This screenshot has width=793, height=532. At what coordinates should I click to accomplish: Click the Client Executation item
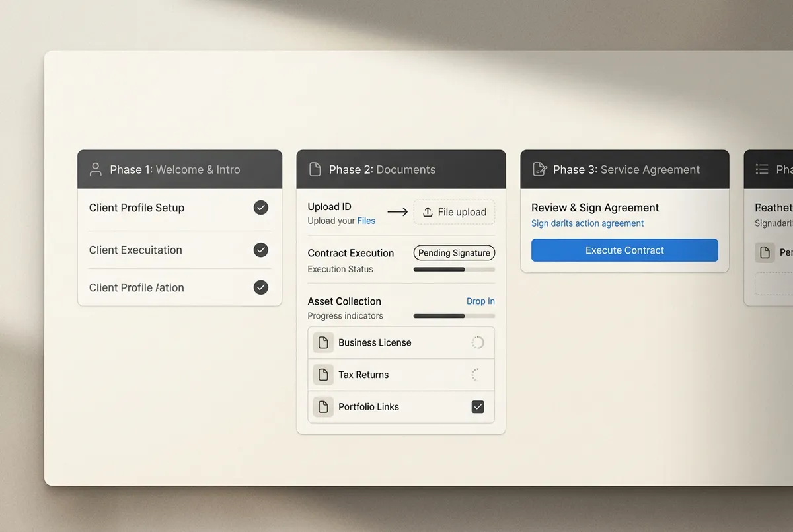[135, 250]
